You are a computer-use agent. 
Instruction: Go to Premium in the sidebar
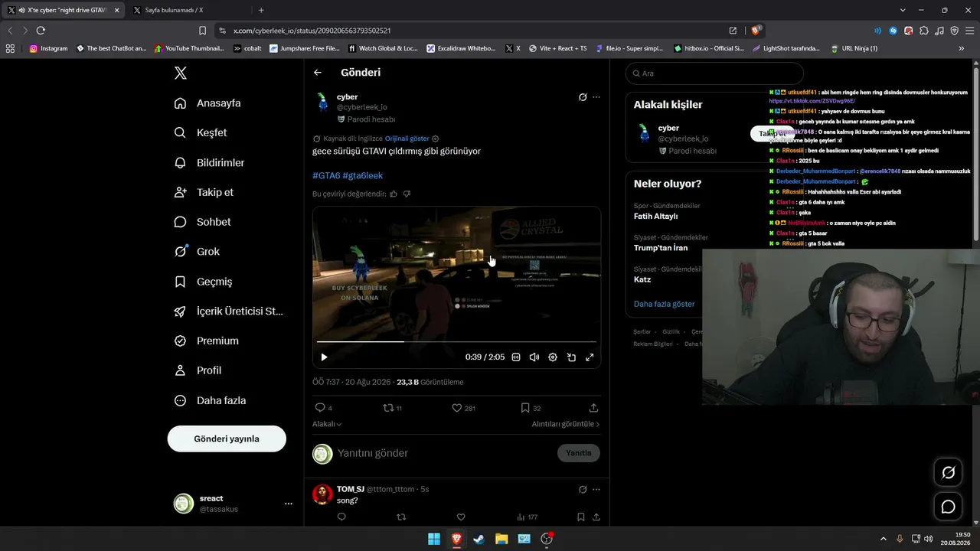point(207,341)
